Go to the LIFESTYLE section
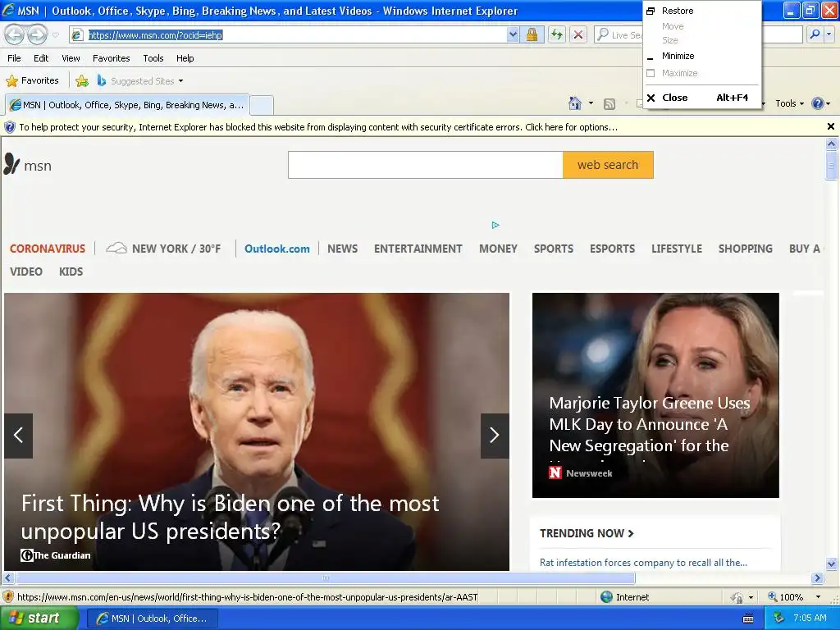The image size is (840, 630). click(677, 249)
